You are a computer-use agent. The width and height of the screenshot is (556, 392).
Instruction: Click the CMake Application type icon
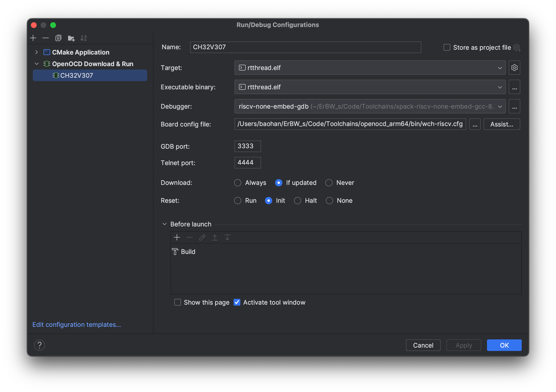click(47, 52)
